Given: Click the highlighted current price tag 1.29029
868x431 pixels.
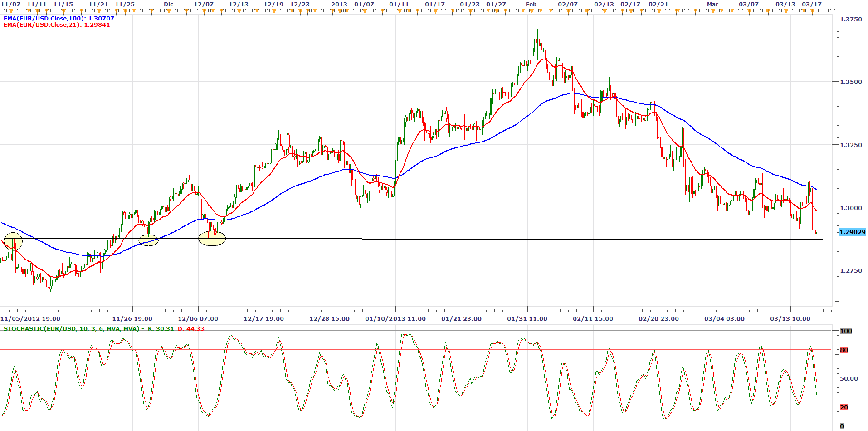Looking at the screenshot, I should click(x=852, y=232).
